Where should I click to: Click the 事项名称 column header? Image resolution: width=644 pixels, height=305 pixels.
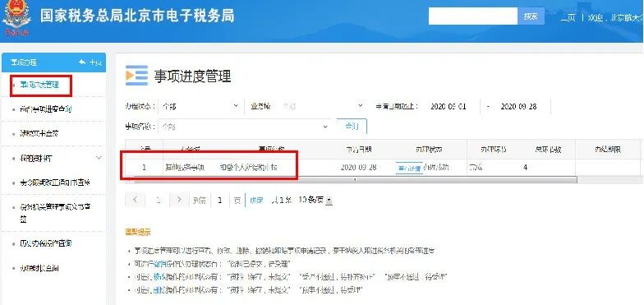coord(271,150)
